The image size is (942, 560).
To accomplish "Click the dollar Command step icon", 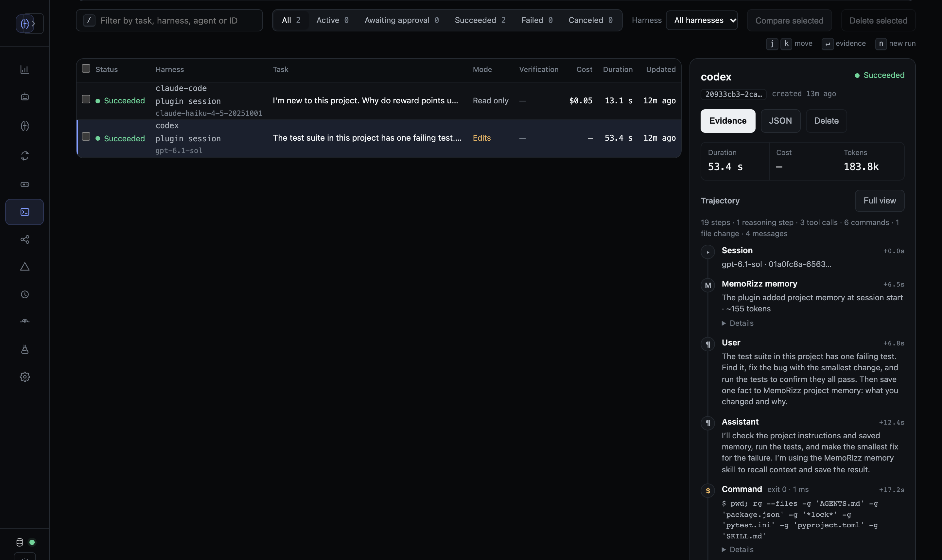I will click(x=708, y=491).
